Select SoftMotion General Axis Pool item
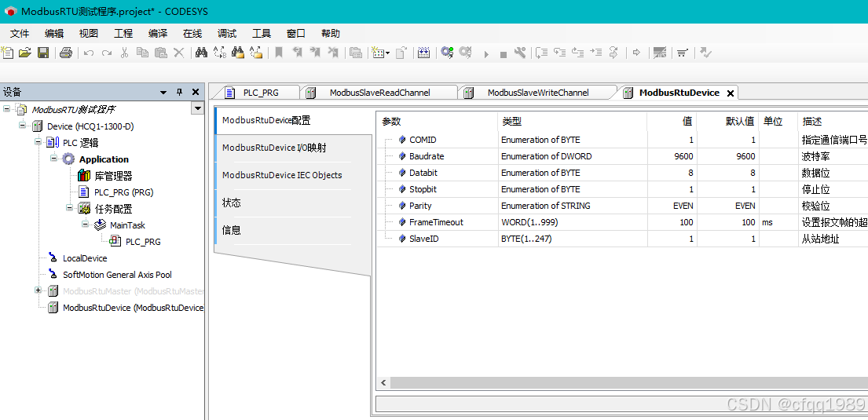The image size is (868, 420). coord(117,275)
